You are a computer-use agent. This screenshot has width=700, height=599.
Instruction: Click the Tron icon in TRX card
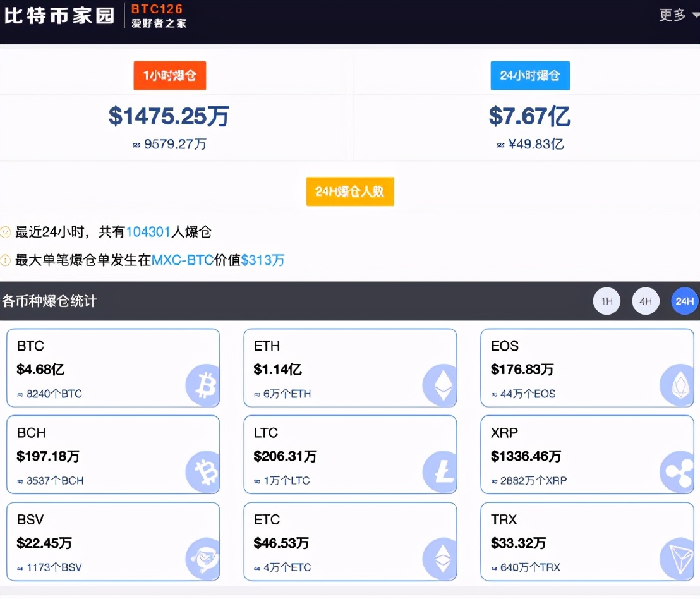pyautogui.click(x=677, y=559)
